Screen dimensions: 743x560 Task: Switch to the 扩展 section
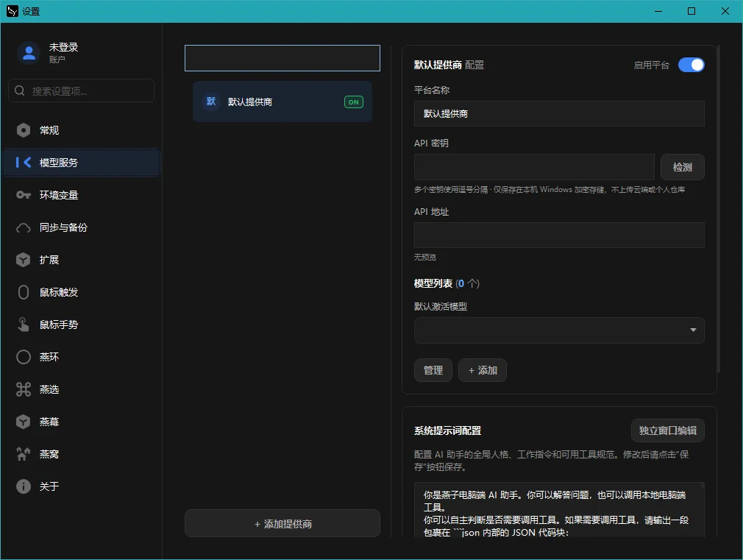[x=82, y=260]
